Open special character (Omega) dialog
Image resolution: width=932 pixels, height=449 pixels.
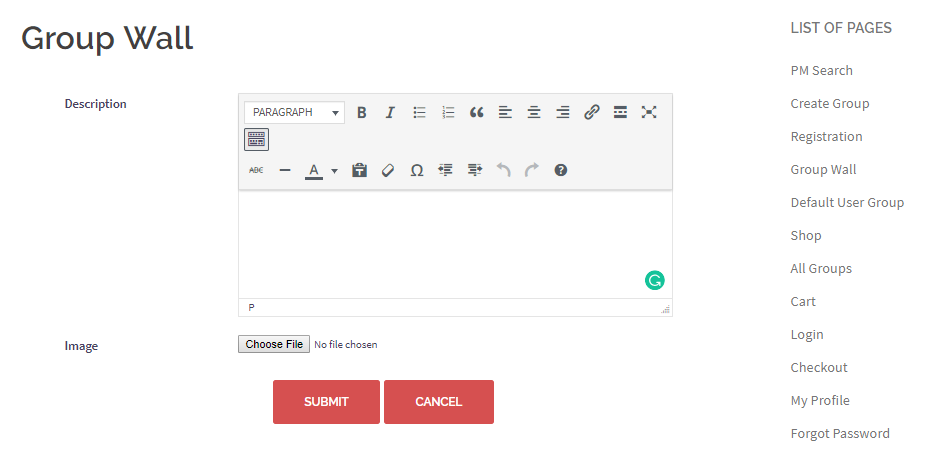tap(417, 170)
